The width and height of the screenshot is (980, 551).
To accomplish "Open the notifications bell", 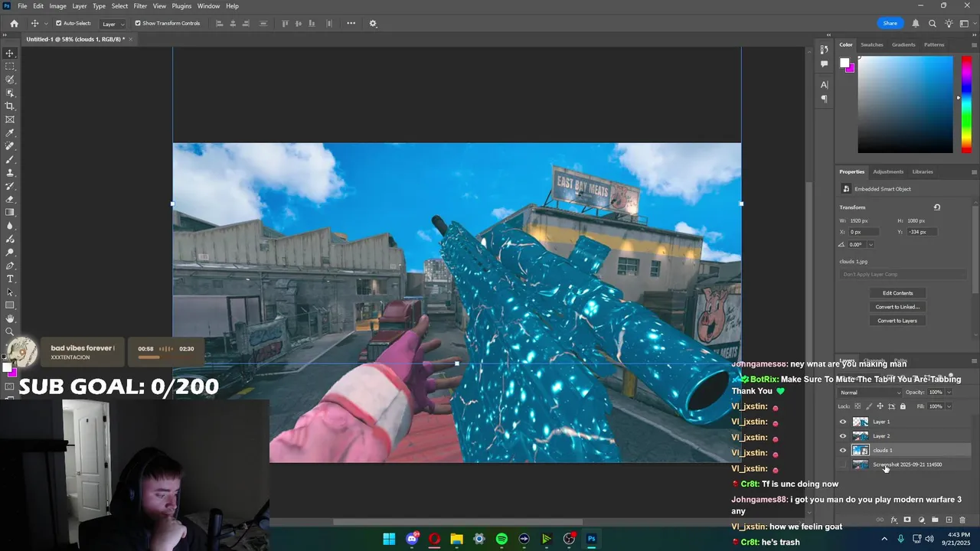I will point(916,24).
